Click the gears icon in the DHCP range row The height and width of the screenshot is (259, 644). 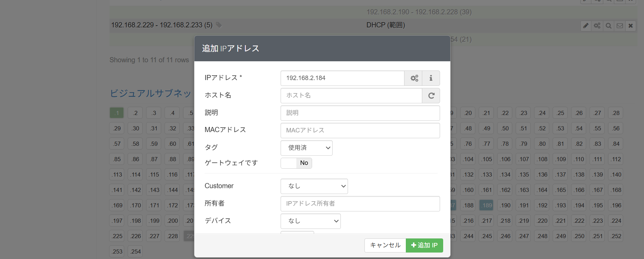[597, 26]
